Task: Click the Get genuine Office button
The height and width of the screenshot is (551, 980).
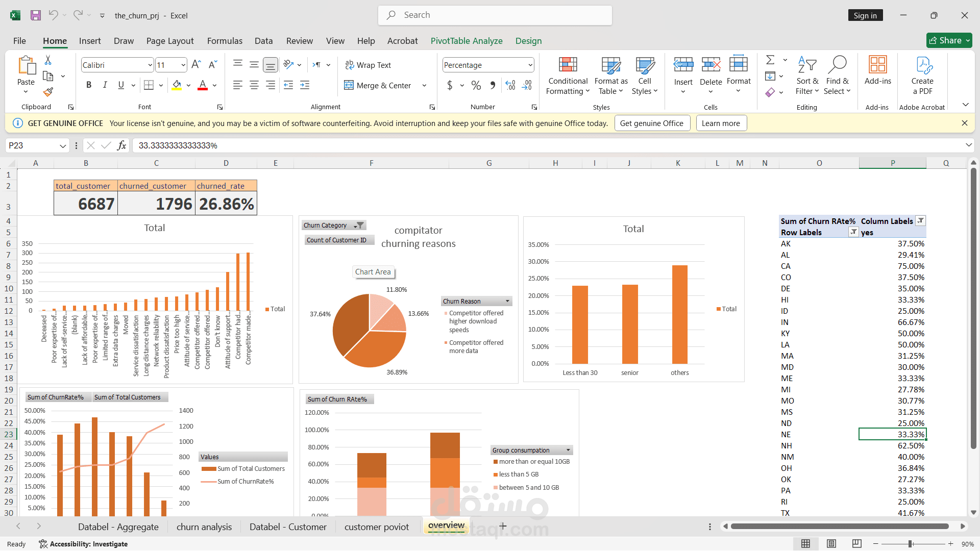Action: [652, 123]
